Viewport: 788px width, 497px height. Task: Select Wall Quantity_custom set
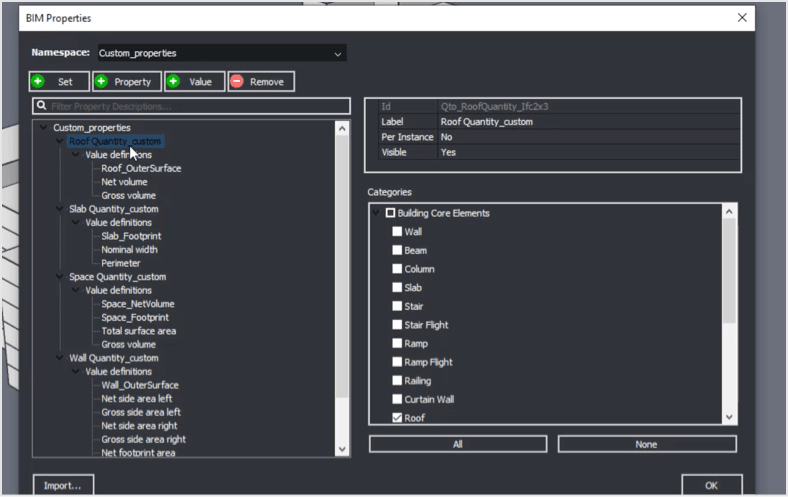[114, 358]
